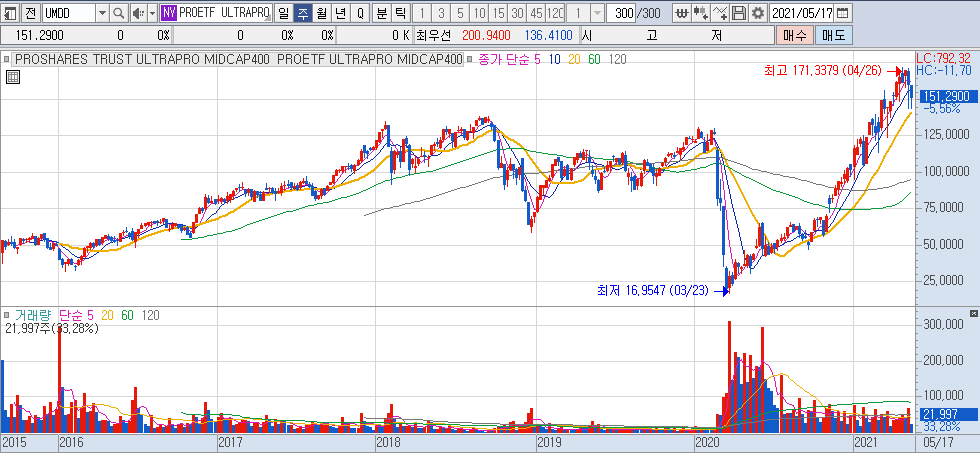Toggle the small square before the chart title
Screen dimensions: 980x453
coord(6,60)
